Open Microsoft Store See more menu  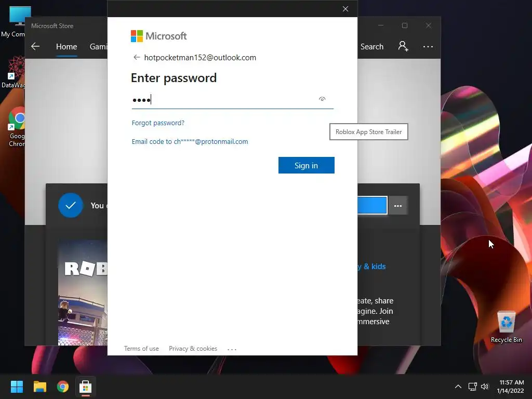[x=428, y=46]
